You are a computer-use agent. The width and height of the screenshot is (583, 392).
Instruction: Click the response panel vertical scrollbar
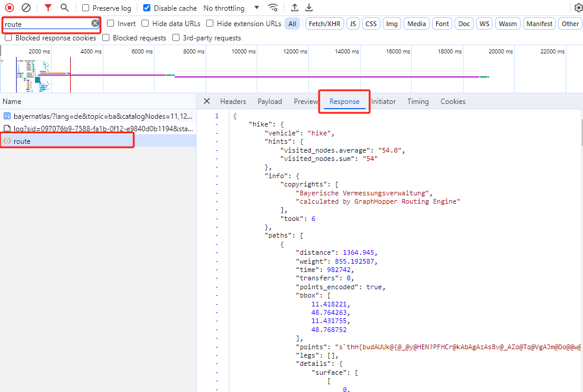(x=581, y=134)
